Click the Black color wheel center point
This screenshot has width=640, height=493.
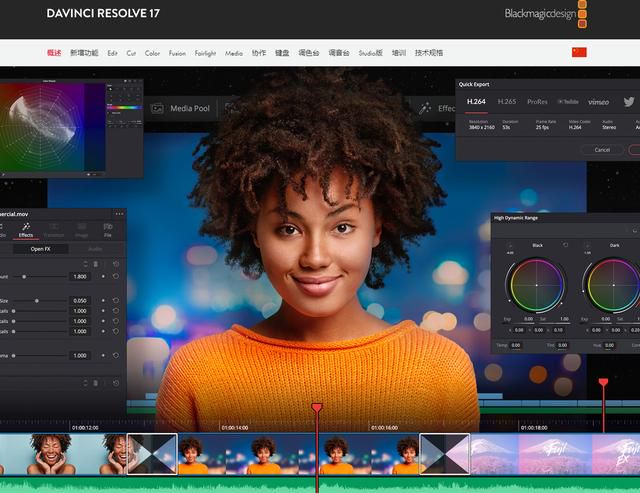tap(536, 285)
